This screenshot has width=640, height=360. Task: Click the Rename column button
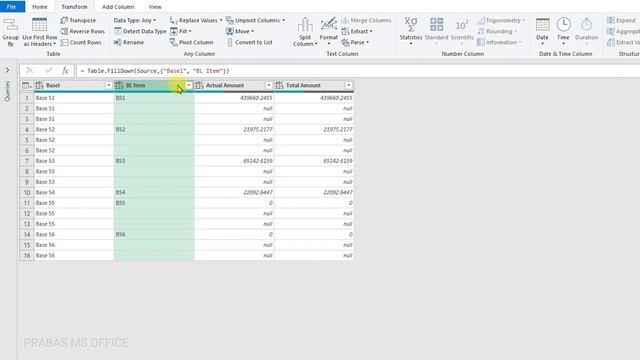coord(129,42)
